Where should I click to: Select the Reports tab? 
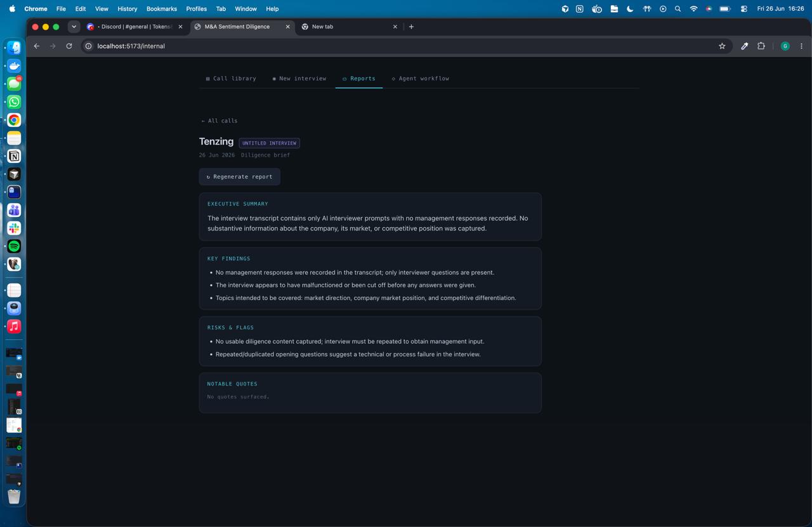(358, 79)
